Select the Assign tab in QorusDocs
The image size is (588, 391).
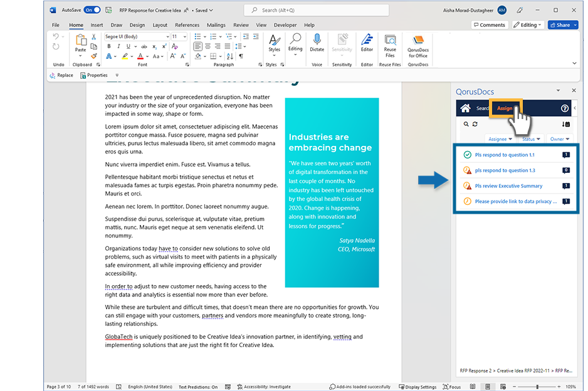(505, 108)
